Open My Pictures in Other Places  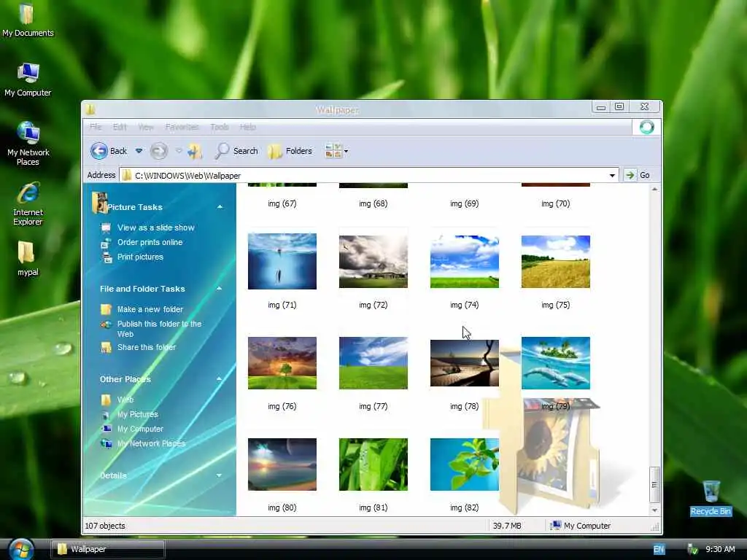tap(138, 414)
